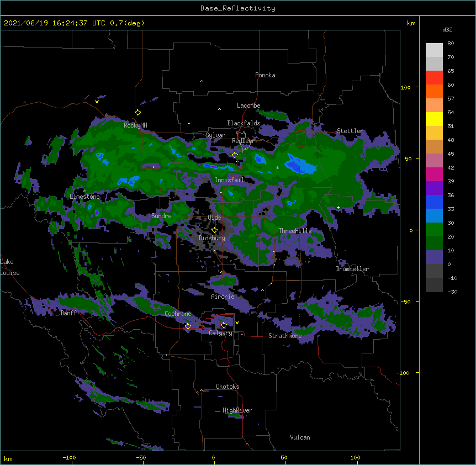Image resolution: width=476 pixels, height=465 pixels.
Task: Click the km unit label in bottom-left corner
Action: (x=8, y=458)
